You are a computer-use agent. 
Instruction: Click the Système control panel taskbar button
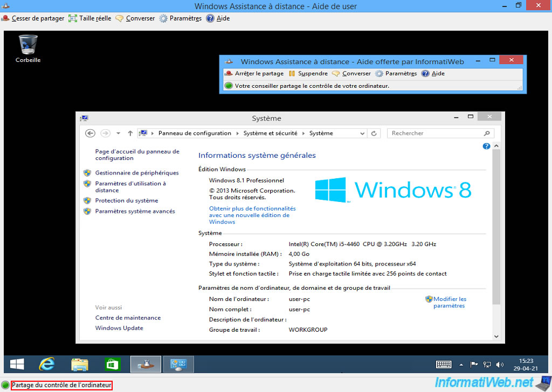point(178,364)
